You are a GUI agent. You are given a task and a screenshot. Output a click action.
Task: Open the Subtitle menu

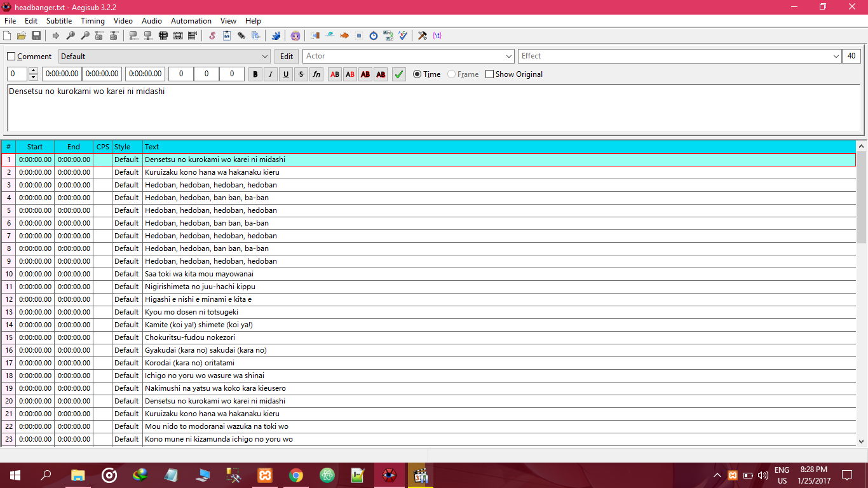tap(59, 21)
